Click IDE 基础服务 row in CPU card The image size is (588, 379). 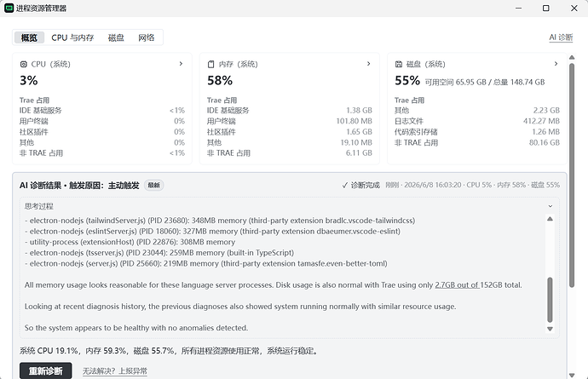[x=102, y=111]
